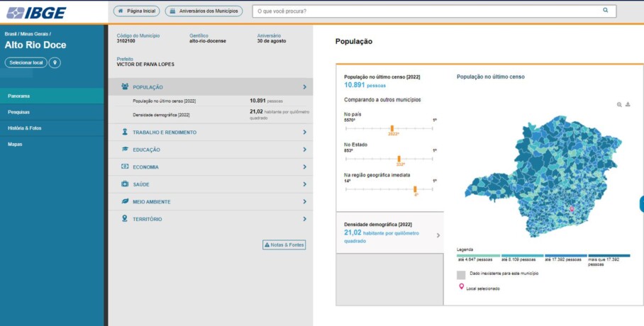Open Densidade demográfica card arrow
The image size is (644, 326).
tap(438, 235)
